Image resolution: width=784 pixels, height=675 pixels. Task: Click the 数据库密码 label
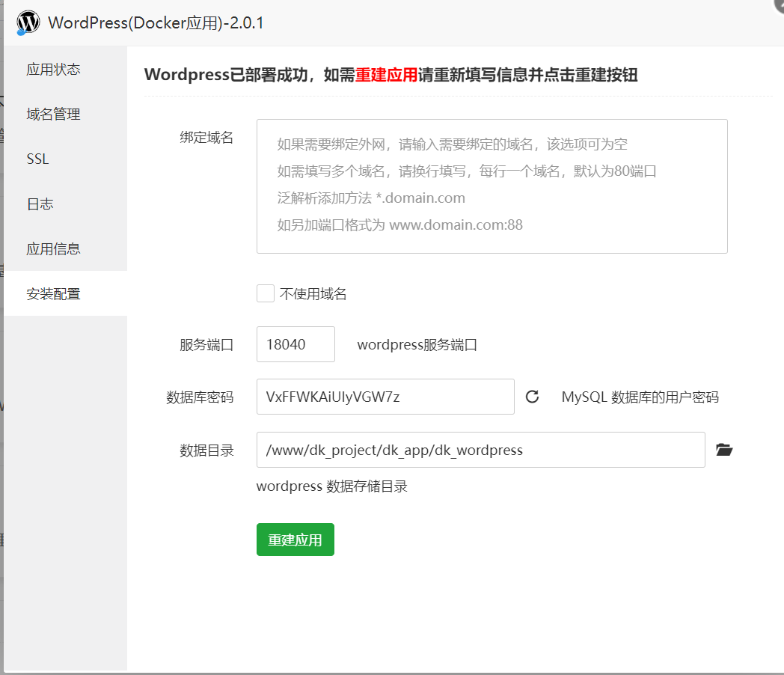click(x=200, y=397)
